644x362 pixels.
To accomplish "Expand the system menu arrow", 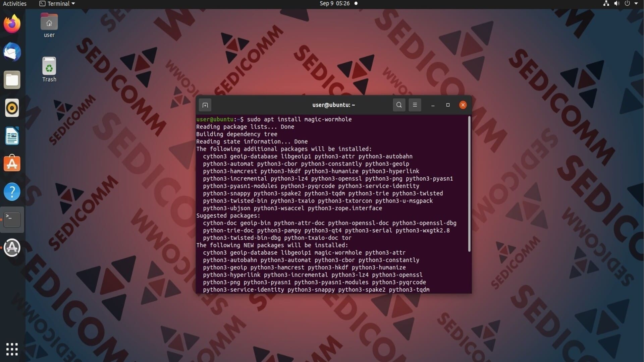I will point(636,4).
